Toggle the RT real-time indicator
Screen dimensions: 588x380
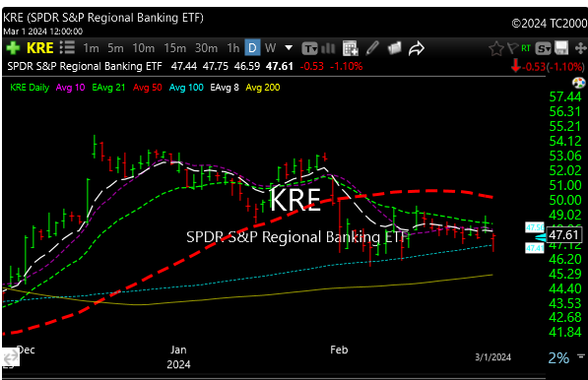click(526, 48)
